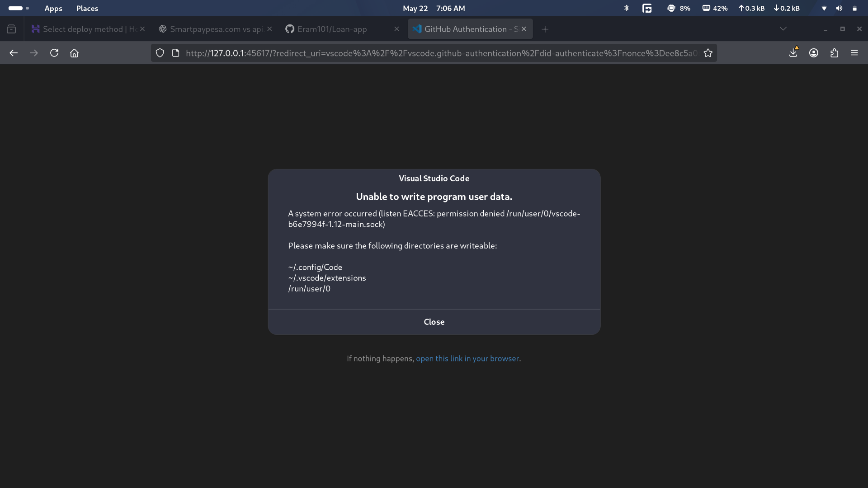The width and height of the screenshot is (868, 488).
Task: Click the memory usage 42% indicator
Action: coord(715,8)
